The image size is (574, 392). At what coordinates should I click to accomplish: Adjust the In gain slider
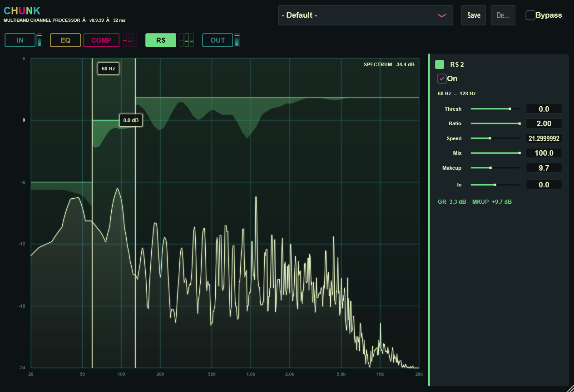(x=495, y=185)
